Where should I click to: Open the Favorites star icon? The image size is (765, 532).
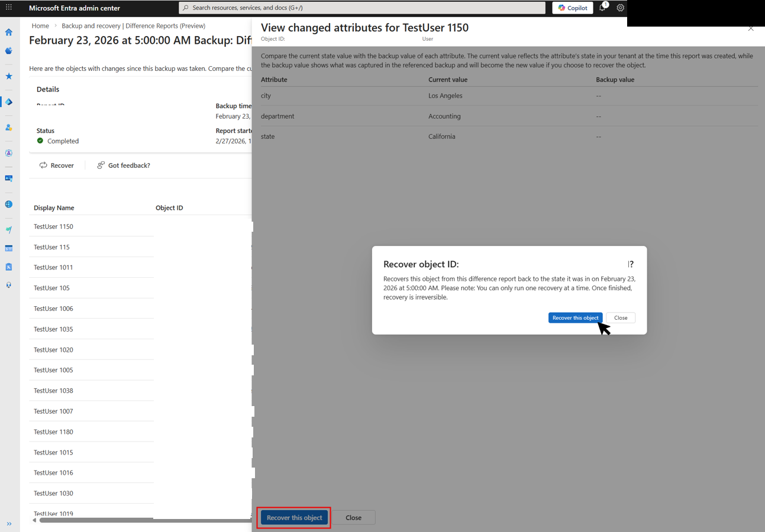pyautogui.click(x=8, y=76)
